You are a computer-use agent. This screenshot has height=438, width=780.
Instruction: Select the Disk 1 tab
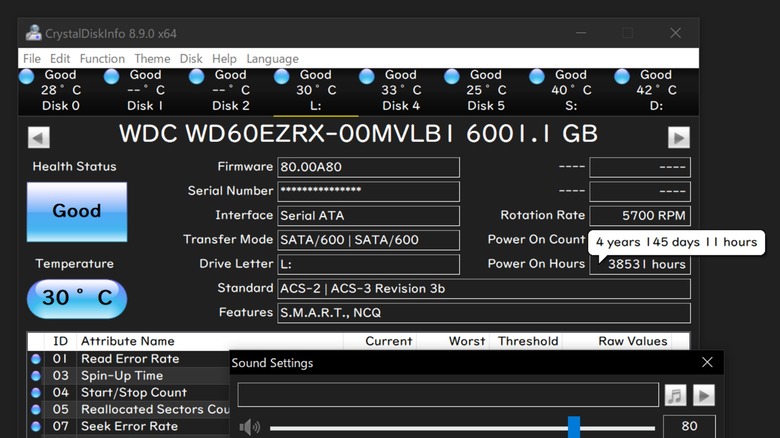[145, 90]
